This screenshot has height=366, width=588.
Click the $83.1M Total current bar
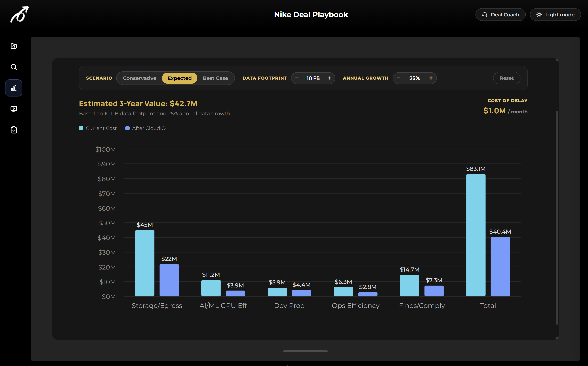[476, 235]
